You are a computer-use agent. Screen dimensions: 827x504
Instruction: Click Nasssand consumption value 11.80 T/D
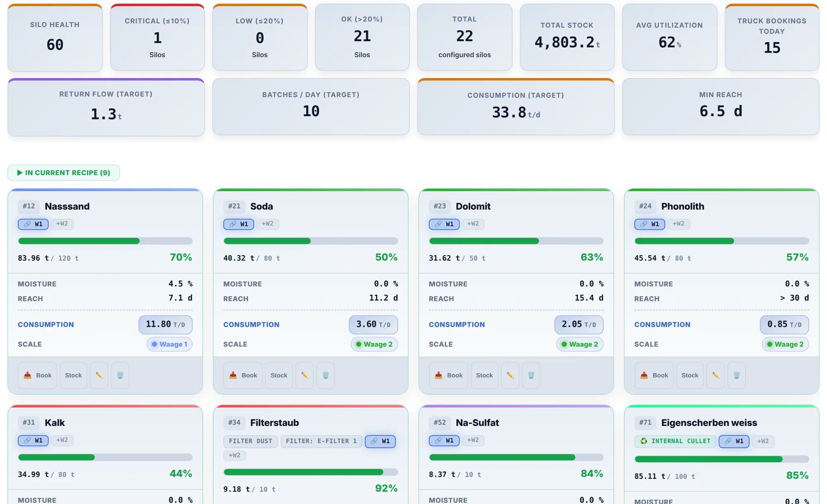click(165, 324)
